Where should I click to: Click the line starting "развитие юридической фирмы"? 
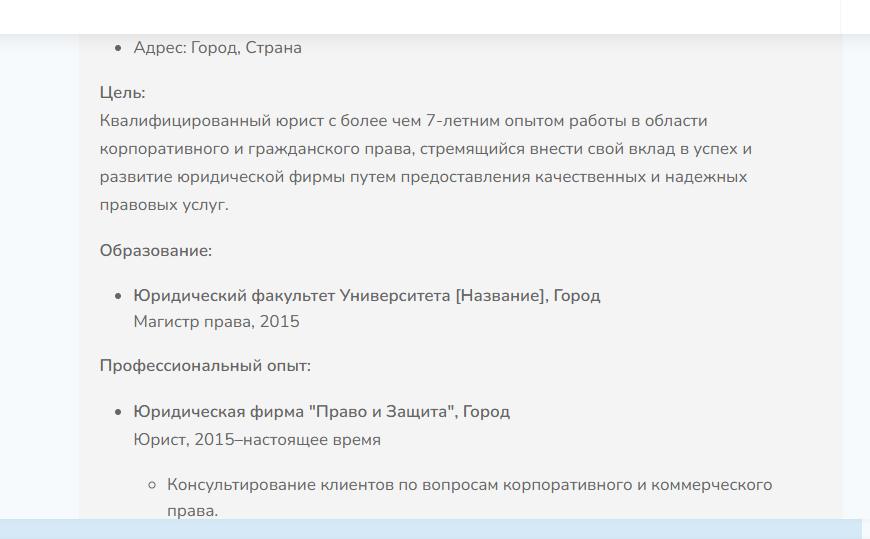(424, 177)
